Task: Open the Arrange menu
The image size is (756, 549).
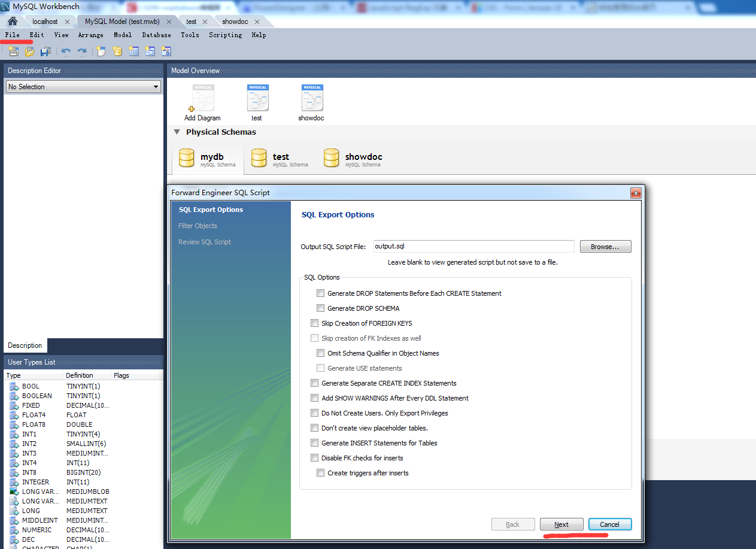Action: (x=91, y=35)
